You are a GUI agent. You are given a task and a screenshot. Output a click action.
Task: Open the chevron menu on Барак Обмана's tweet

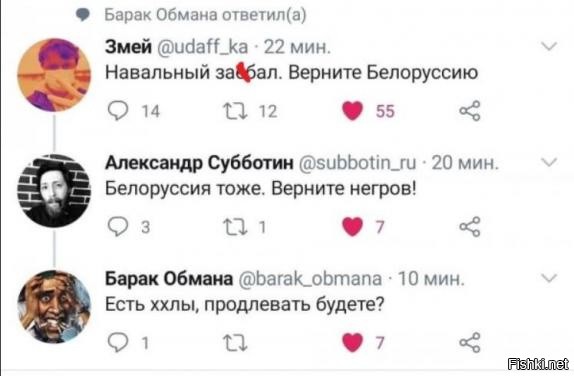[x=549, y=278]
